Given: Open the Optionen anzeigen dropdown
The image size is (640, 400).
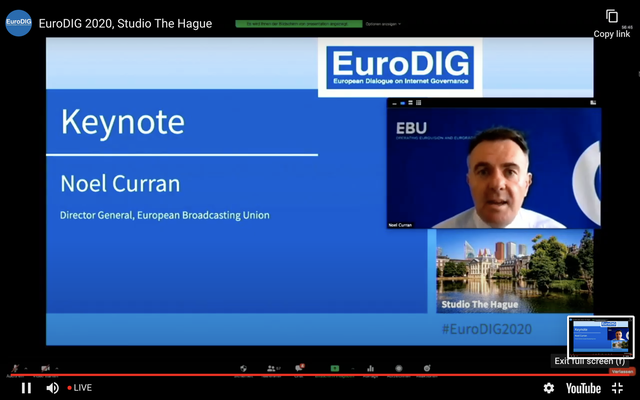Looking at the screenshot, I should pos(383,24).
